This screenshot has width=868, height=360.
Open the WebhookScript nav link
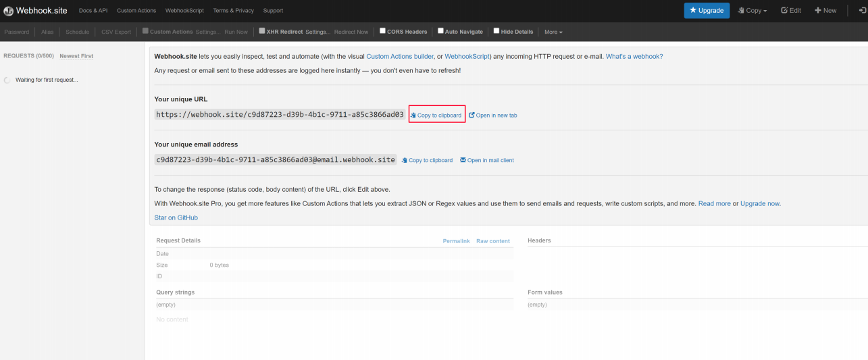coord(184,11)
